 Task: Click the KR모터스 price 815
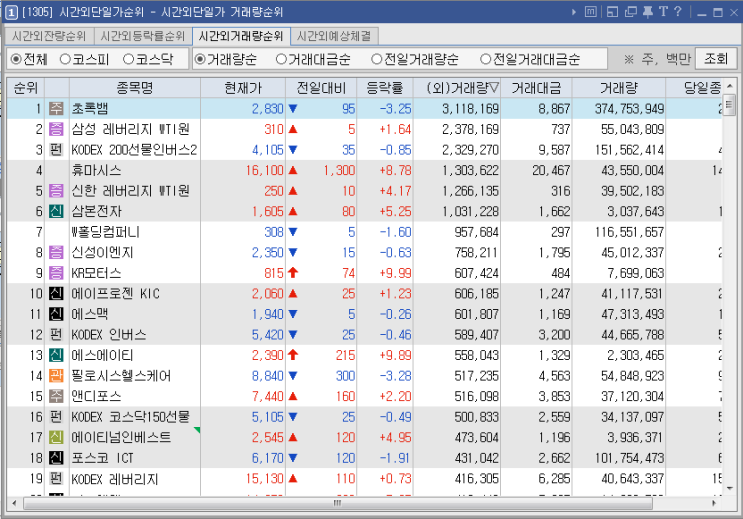[274, 273]
